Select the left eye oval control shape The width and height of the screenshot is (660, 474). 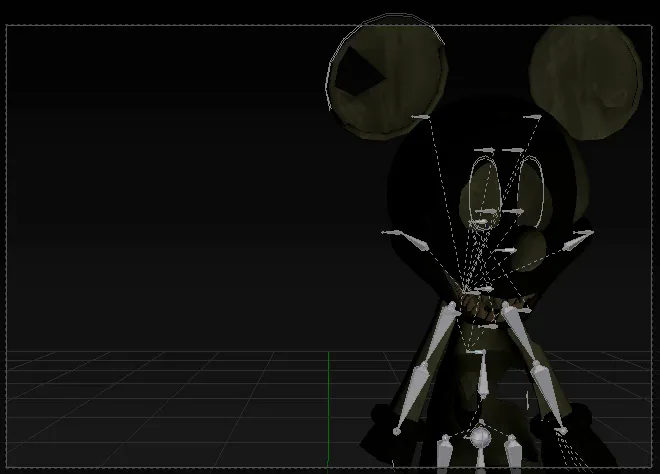pyautogui.click(x=485, y=192)
